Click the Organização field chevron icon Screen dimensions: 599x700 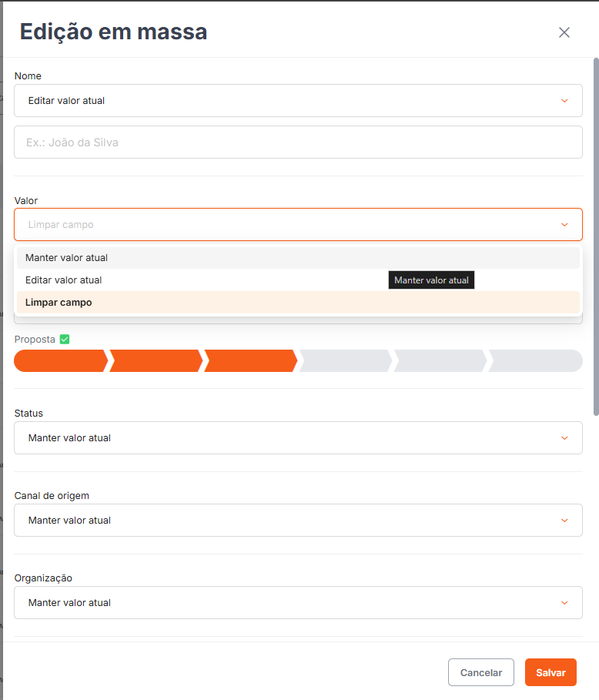(564, 603)
